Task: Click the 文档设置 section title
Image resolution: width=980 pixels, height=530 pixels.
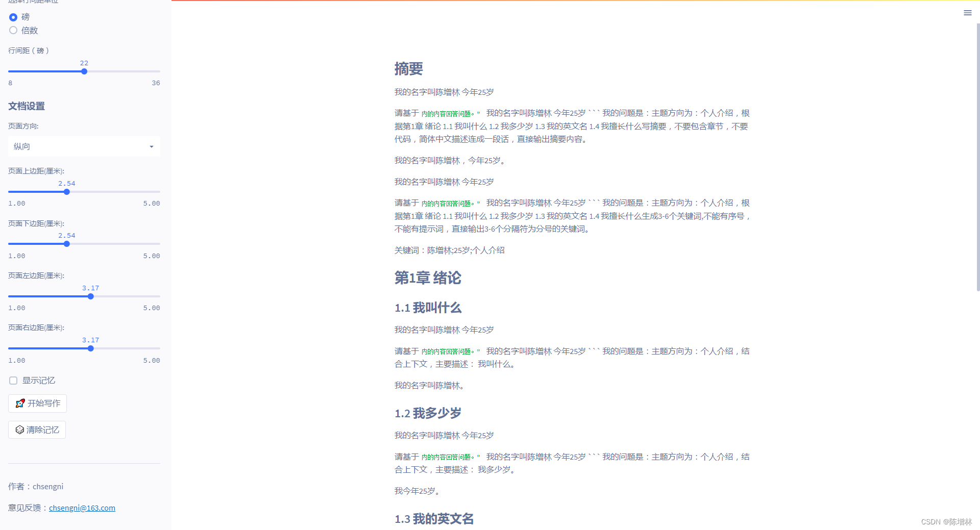Action: [x=27, y=106]
